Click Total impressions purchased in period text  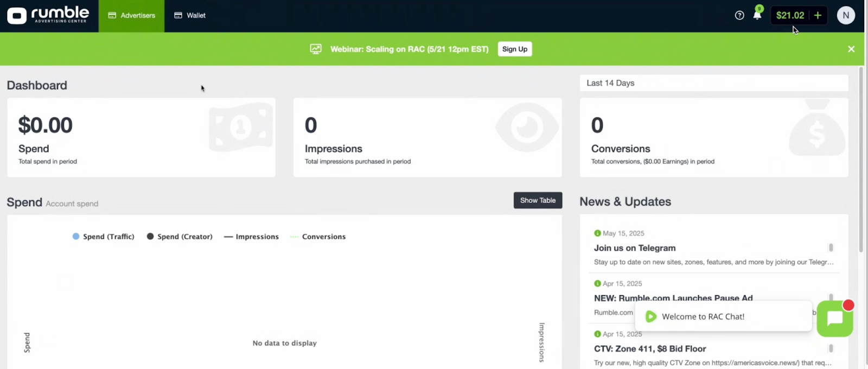click(358, 161)
